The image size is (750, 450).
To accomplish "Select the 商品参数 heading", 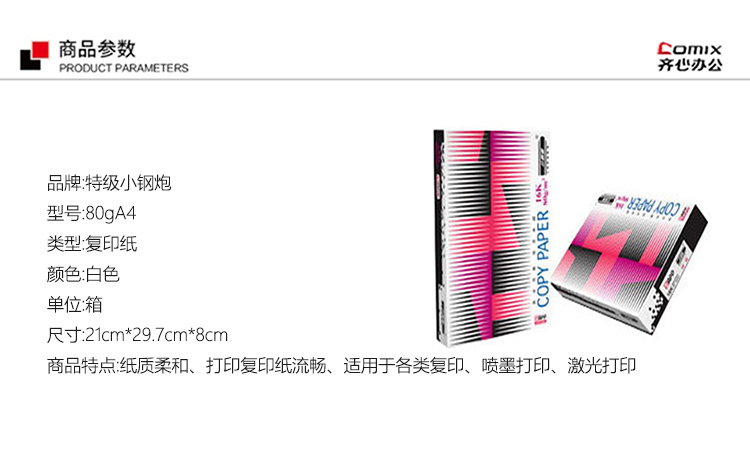I will click(97, 49).
